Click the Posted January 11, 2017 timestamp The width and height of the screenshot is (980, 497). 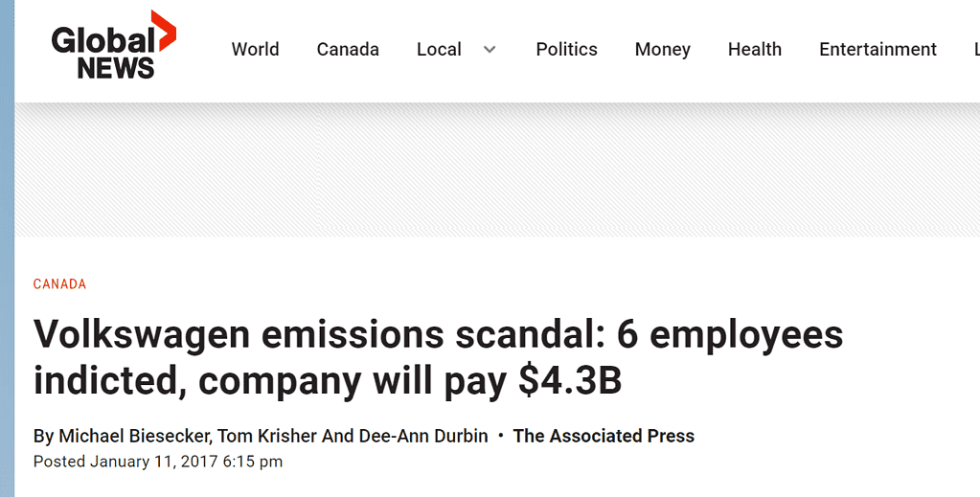157,462
